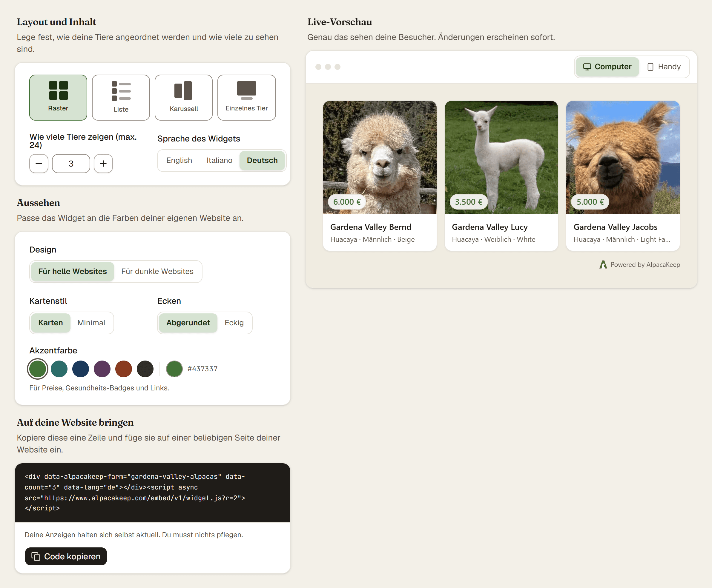Click the 5.000 € price badge

(x=590, y=202)
